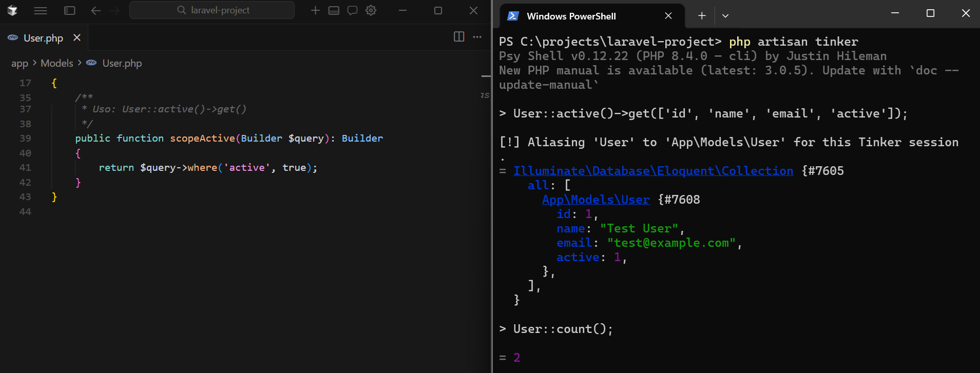Click the User.php breadcrumb segment
The image size is (980, 373).
point(122,63)
